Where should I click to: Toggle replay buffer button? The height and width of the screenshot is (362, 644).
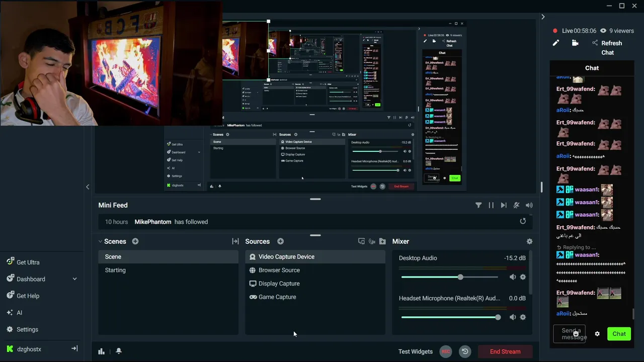point(465,351)
